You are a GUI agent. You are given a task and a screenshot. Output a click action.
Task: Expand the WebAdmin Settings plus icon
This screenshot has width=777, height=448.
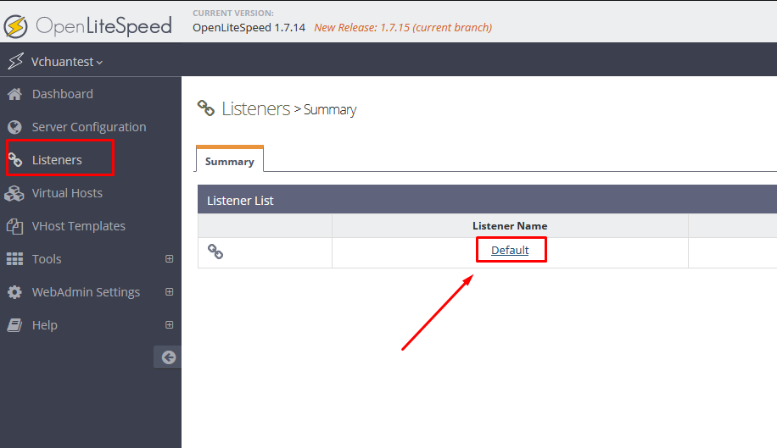click(x=169, y=292)
